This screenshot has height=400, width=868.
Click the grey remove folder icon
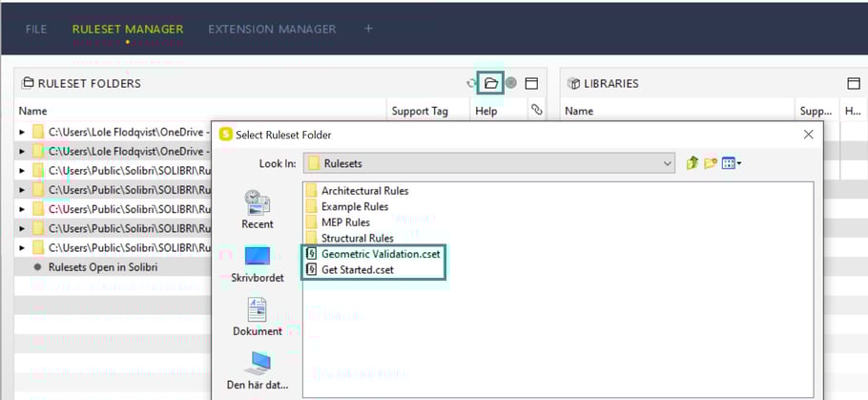511,83
